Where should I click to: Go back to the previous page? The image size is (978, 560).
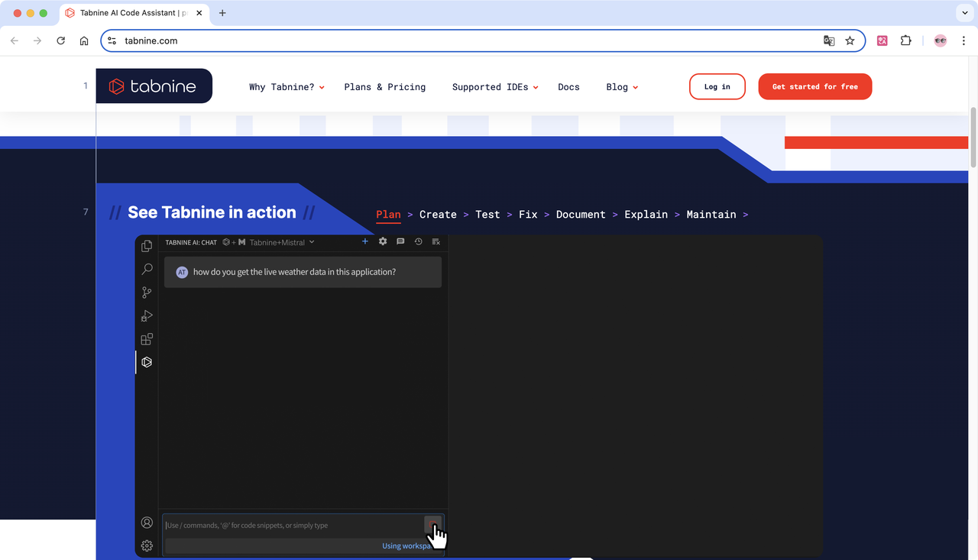pyautogui.click(x=15, y=40)
